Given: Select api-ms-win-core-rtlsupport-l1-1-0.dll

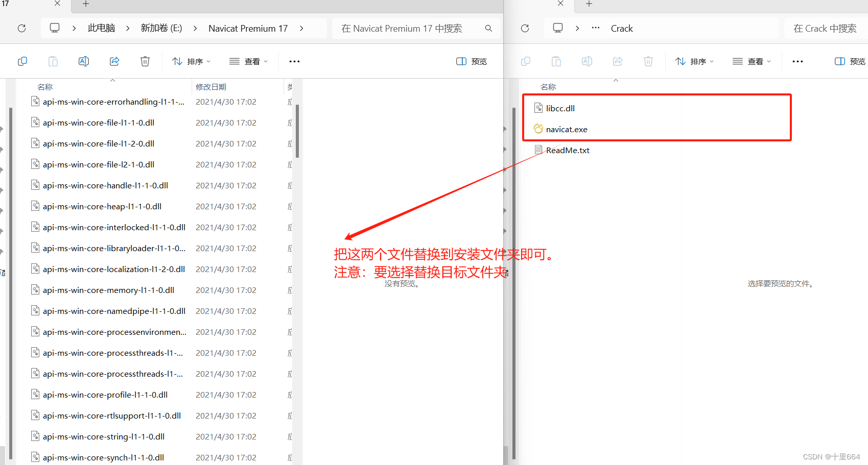Looking at the screenshot, I should (x=112, y=415).
